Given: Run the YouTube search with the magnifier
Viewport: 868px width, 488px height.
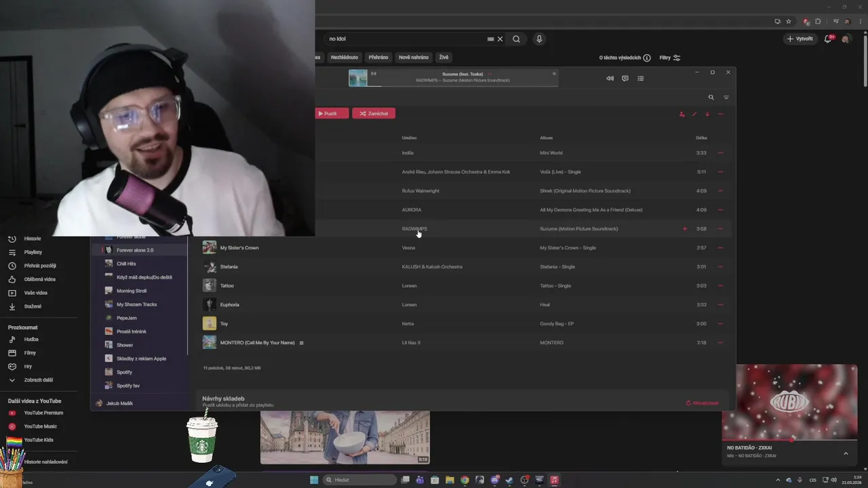Looking at the screenshot, I should click(x=516, y=39).
